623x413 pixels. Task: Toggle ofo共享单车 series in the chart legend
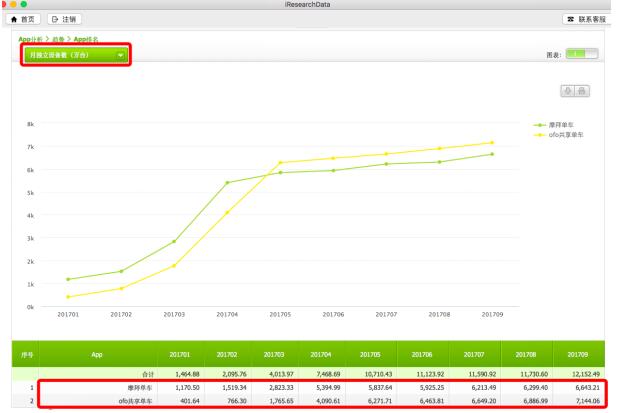tap(566, 135)
